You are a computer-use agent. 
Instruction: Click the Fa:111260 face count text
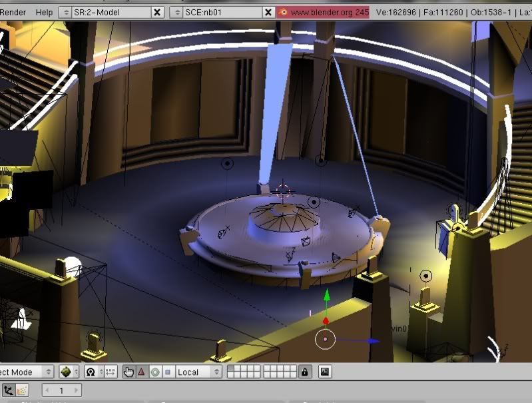coord(443,13)
